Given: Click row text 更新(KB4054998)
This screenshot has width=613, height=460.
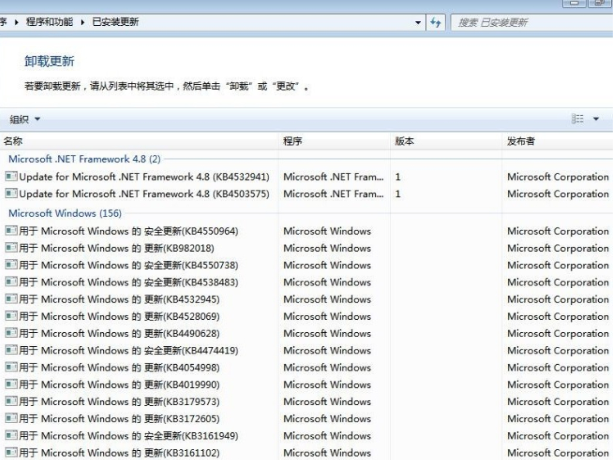Looking at the screenshot, I should 182,367.
